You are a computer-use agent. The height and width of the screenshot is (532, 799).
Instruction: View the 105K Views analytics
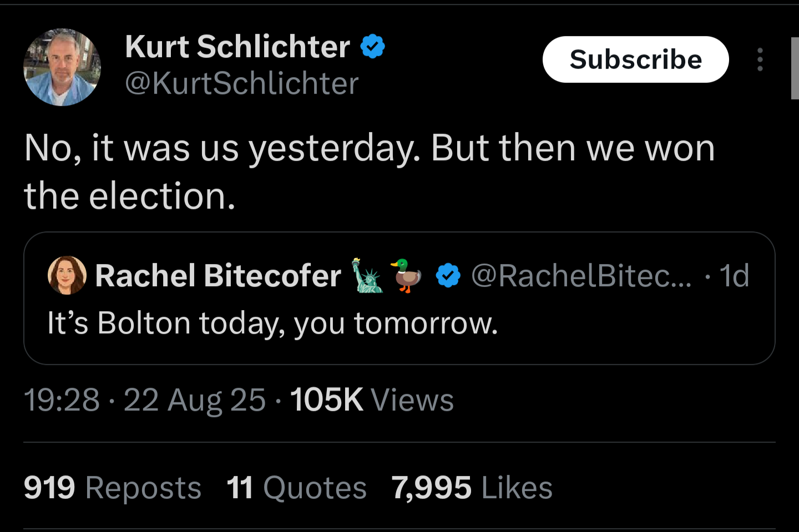point(372,400)
